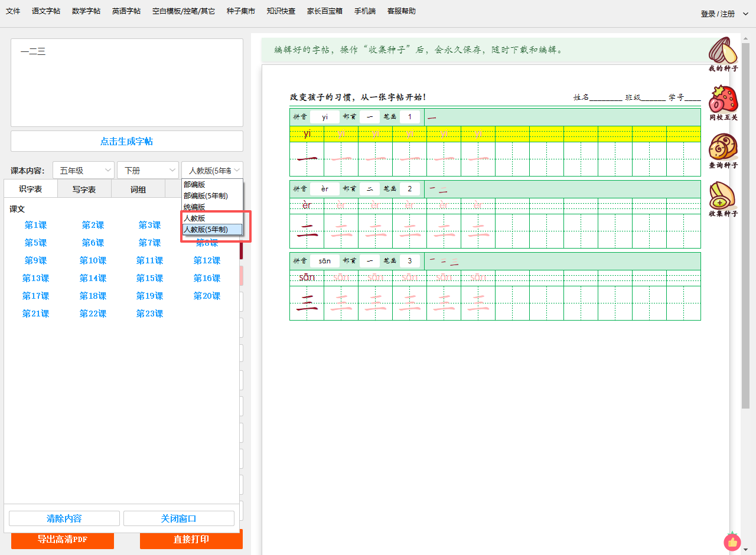Click the text box containing 一二三
The height and width of the screenshot is (555, 756).
[x=126, y=83]
